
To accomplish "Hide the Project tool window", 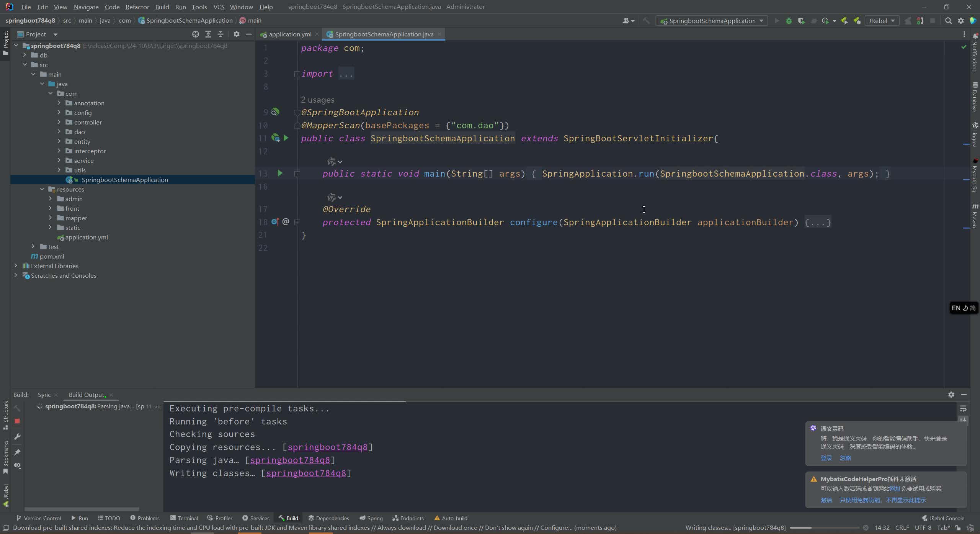I will pos(249,34).
